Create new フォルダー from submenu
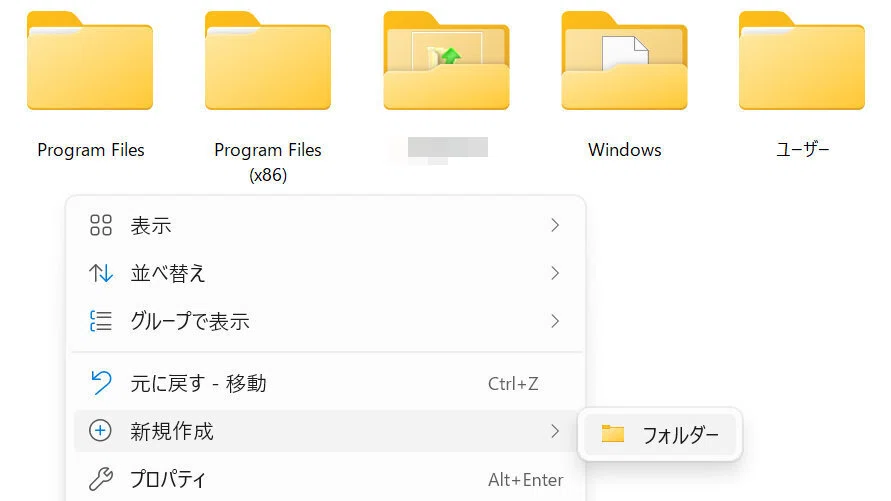 pos(660,435)
